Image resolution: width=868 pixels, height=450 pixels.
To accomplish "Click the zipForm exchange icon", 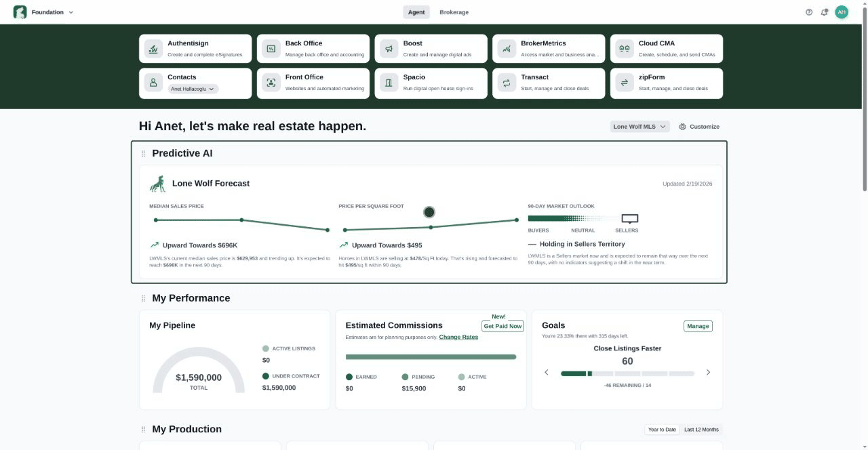I will pos(625,83).
